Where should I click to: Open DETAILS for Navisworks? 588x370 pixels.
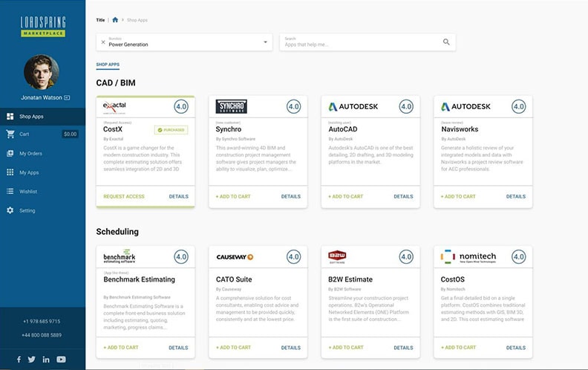tap(516, 196)
